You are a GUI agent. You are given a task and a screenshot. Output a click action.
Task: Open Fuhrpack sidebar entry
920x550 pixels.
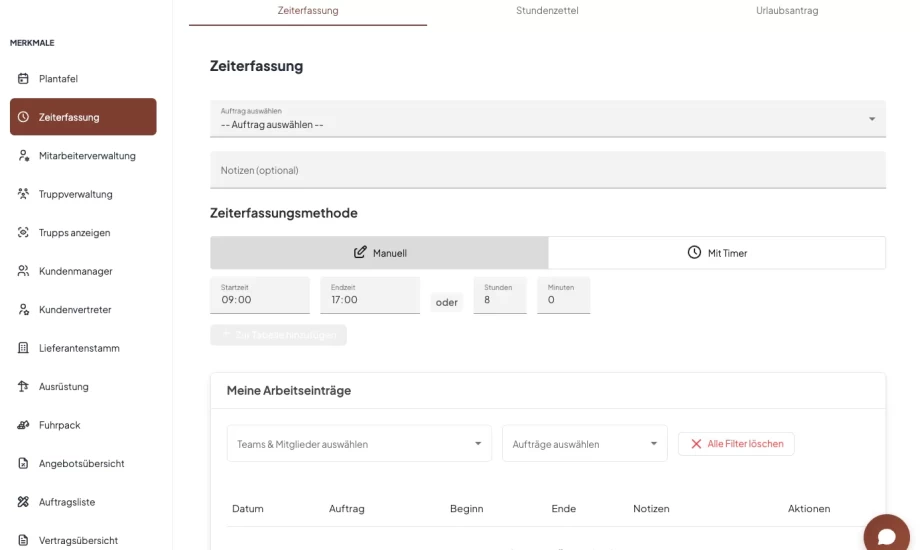tap(83, 424)
